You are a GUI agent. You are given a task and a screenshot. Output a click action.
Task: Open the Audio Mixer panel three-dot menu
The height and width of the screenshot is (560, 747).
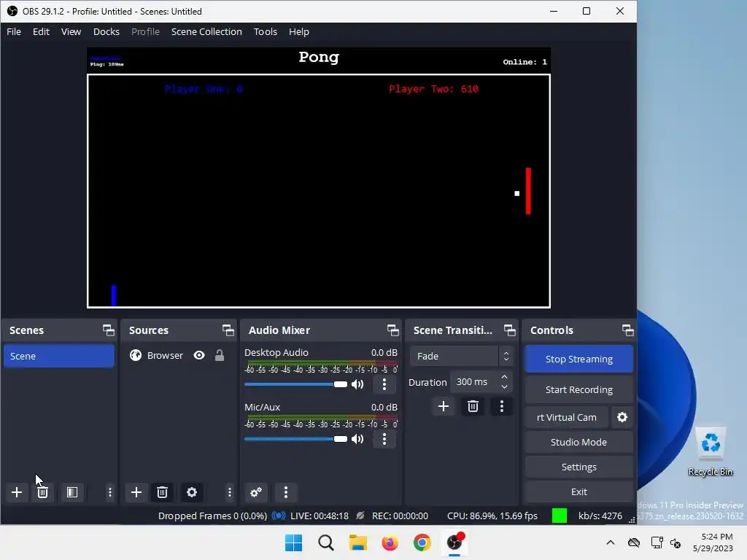tap(286, 492)
